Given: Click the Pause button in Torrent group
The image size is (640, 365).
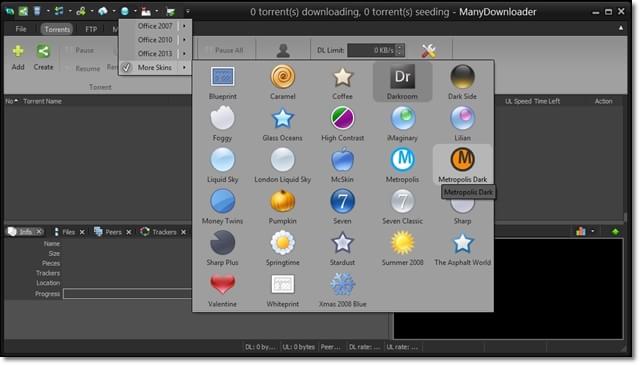Looking at the screenshot, I should 80,50.
